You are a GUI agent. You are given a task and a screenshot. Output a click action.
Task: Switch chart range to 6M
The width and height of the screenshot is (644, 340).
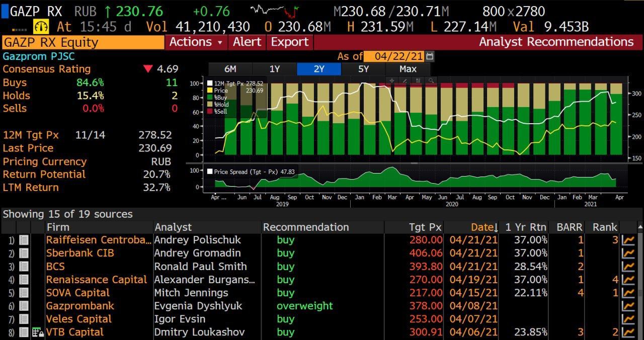(x=230, y=69)
